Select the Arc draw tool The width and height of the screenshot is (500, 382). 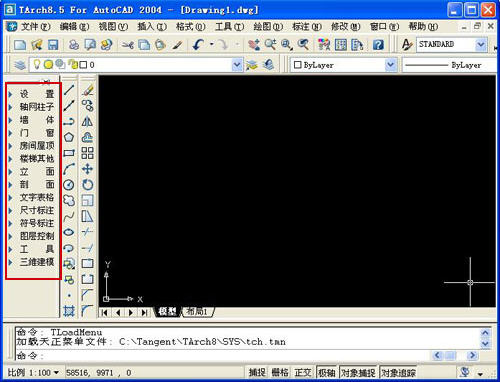[x=69, y=169]
